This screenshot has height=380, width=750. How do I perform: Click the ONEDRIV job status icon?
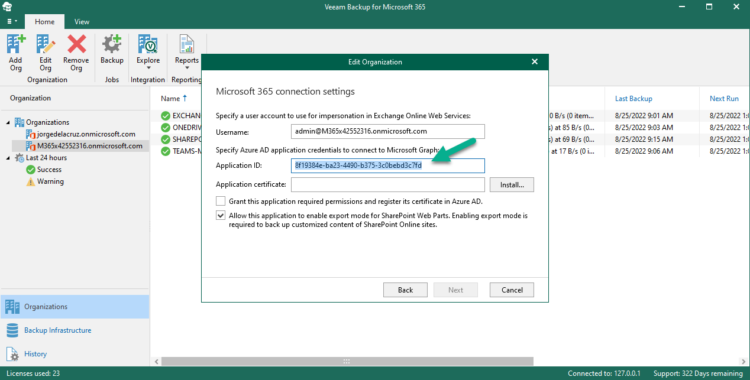[165, 128]
